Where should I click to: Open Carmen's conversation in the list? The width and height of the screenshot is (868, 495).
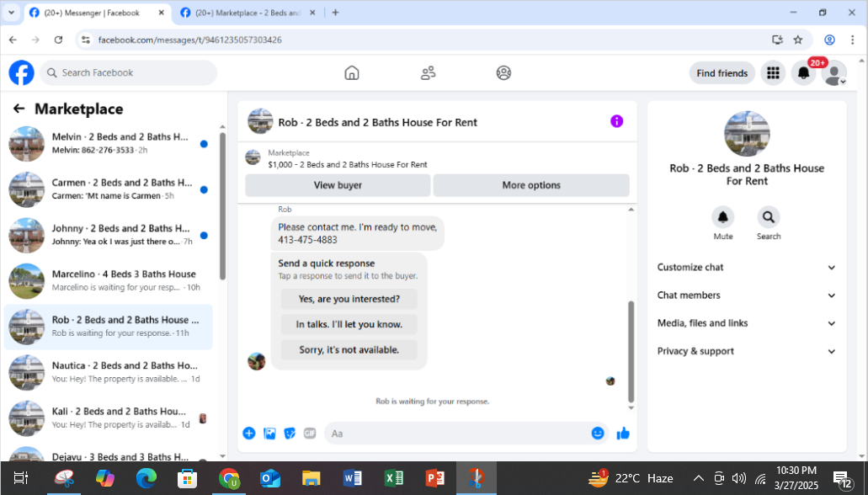point(109,189)
